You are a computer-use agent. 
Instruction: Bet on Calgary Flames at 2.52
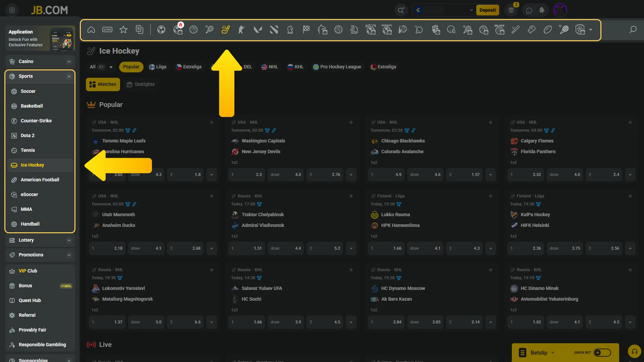coord(526,175)
